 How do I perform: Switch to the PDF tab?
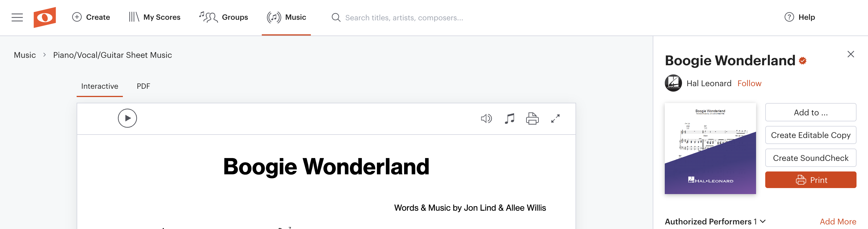pyautogui.click(x=143, y=86)
